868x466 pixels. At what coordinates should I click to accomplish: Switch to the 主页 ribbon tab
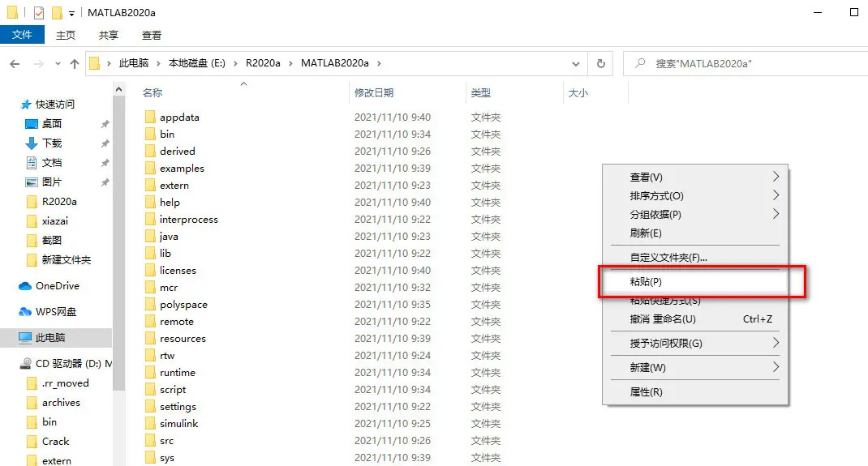(x=66, y=36)
